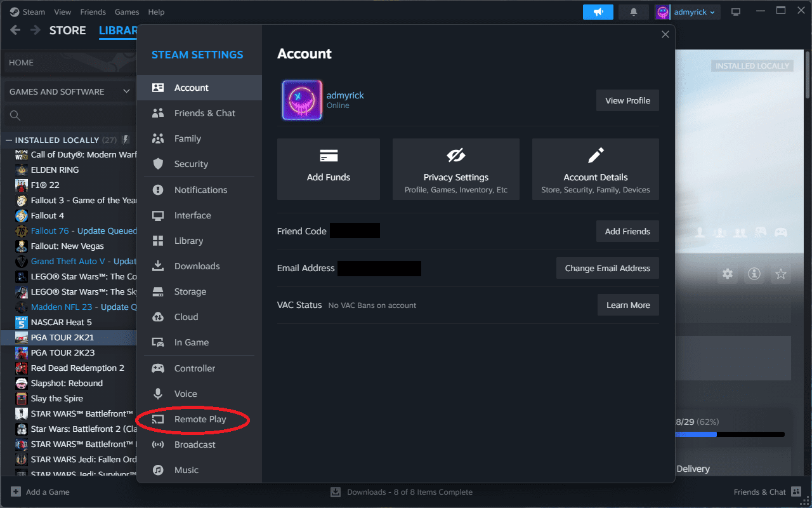This screenshot has width=812, height=508.
Task: Click the forward navigation arrow
Action: pyautogui.click(x=36, y=30)
